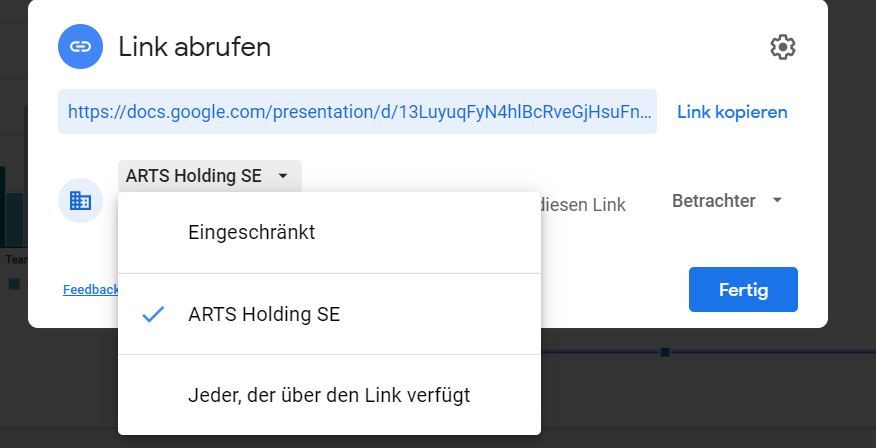
Task: Click the Link abrufen heading
Action: [194, 47]
